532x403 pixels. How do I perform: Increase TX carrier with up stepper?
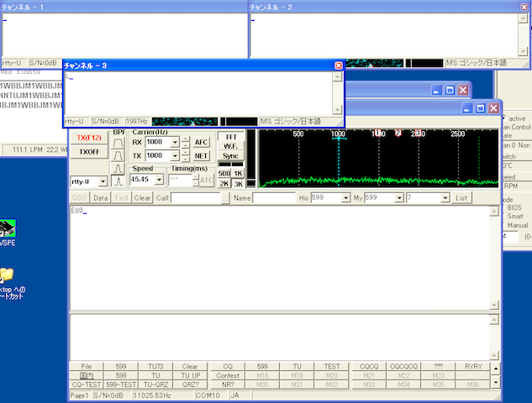(x=185, y=153)
